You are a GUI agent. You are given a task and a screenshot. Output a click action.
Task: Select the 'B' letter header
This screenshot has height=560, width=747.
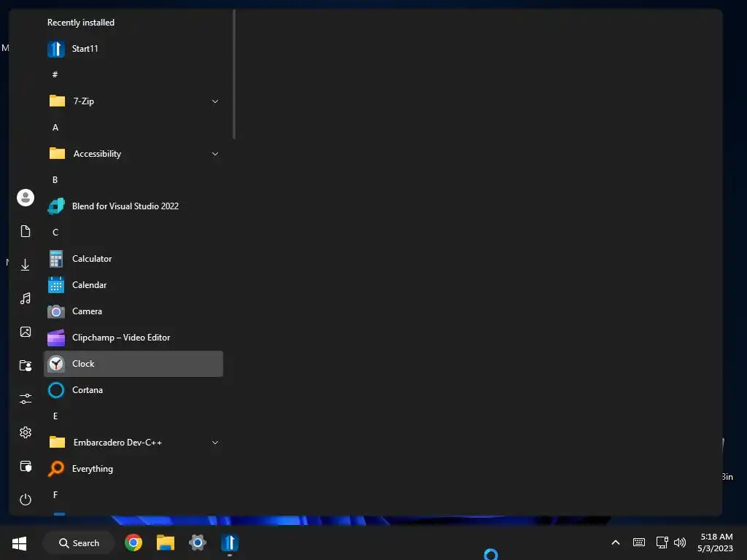[x=55, y=180]
